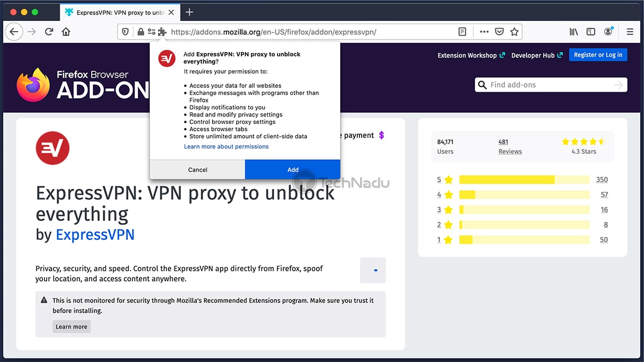Click the extension puzzle-piece icon in address bar
Viewport: 644px width, 362px height.
(162, 32)
